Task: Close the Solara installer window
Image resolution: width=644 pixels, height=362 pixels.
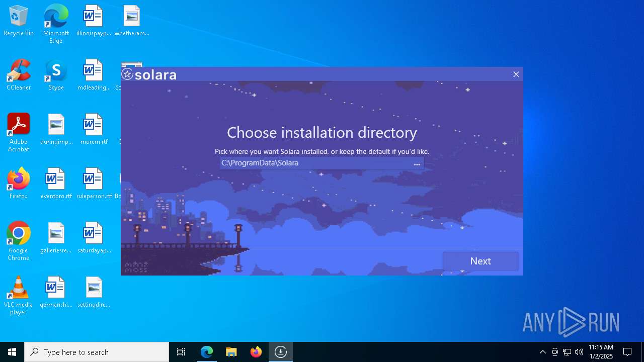Action: click(x=516, y=74)
